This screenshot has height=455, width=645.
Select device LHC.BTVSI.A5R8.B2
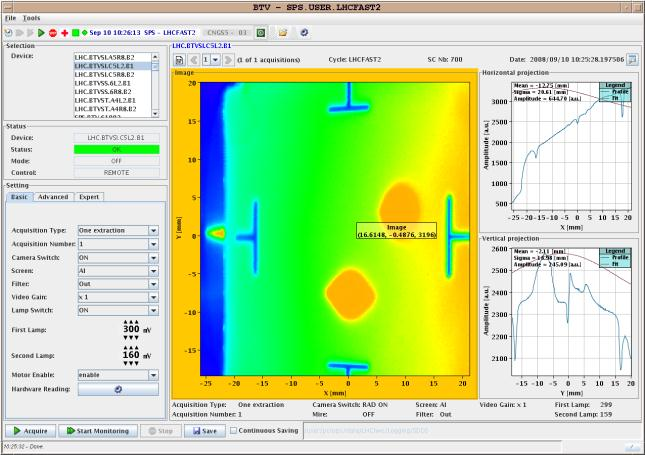pyautogui.click(x=112, y=57)
